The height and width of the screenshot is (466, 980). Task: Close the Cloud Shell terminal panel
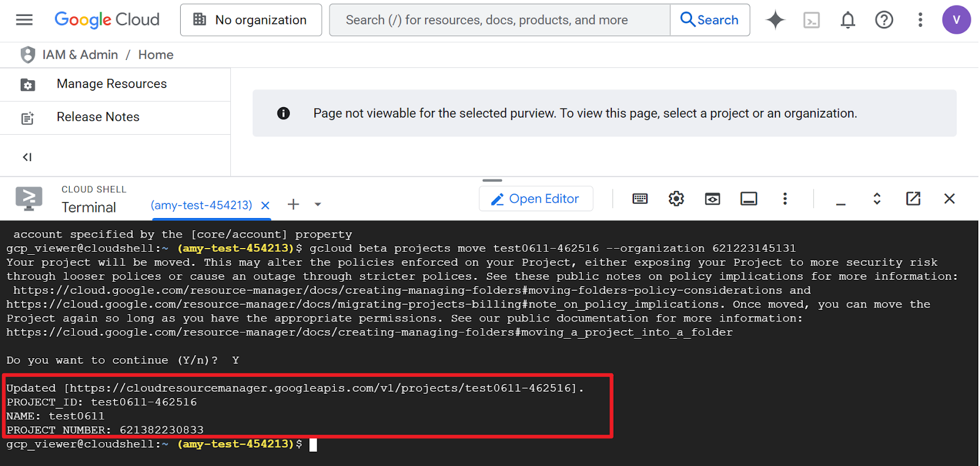[949, 198]
